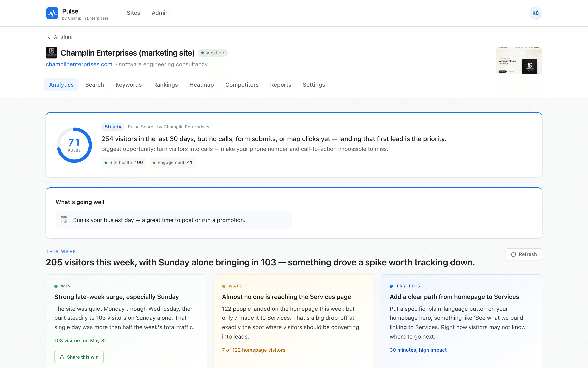The image size is (588, 368).
Task: Click 'Sun is your busiest day' tip row
Action: point(174,220)
